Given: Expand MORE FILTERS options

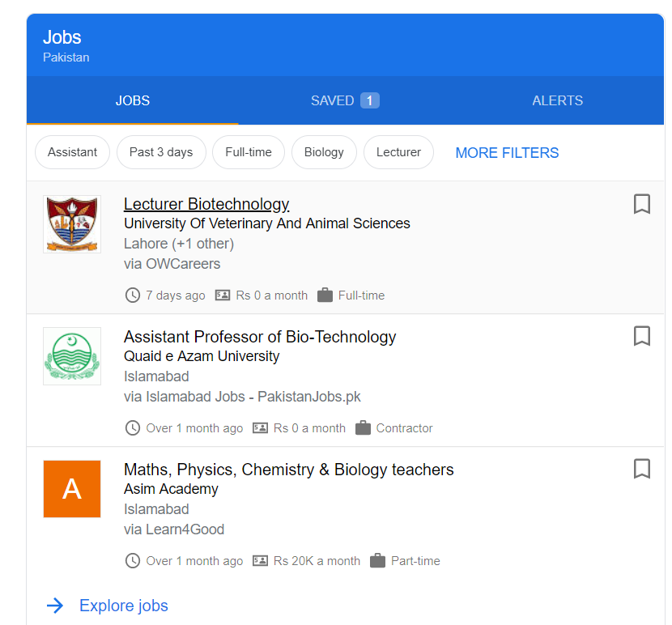Looking at the screenshot, I should [507, 153].
